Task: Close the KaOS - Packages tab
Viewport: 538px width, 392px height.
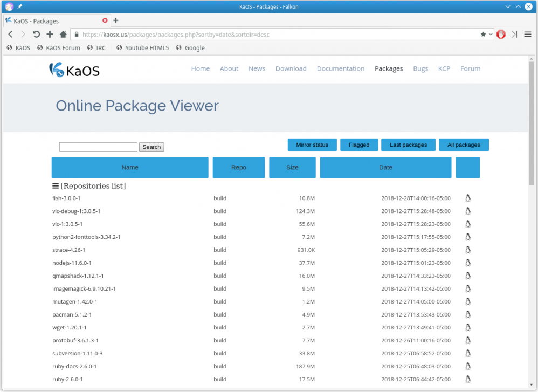Action: (x=105, y=20)
